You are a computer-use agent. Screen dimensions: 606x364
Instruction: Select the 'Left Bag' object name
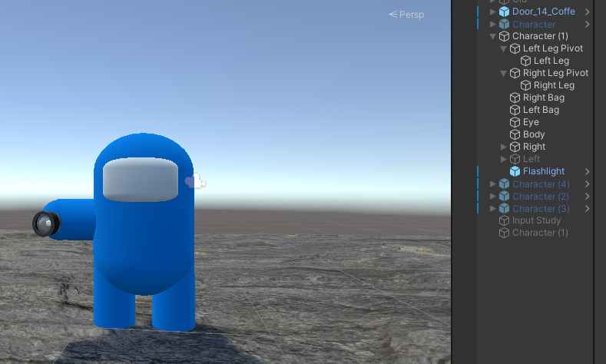pos(541,110)
